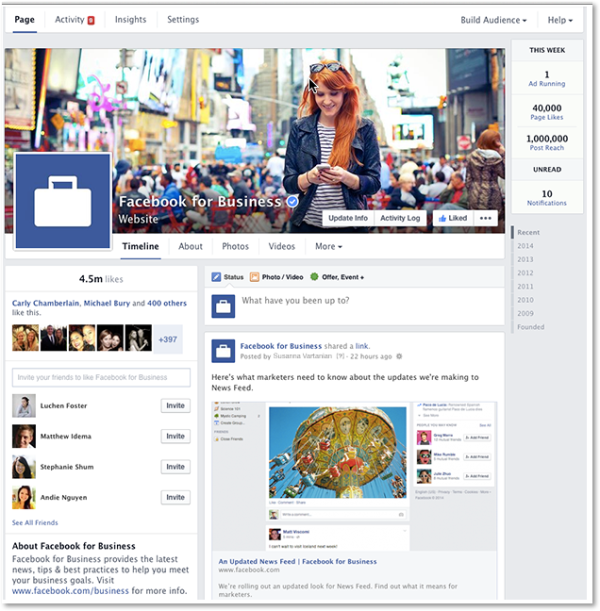Open the Settings tab
The height and width of the screenshot is (611, 600).
point(183,19)
